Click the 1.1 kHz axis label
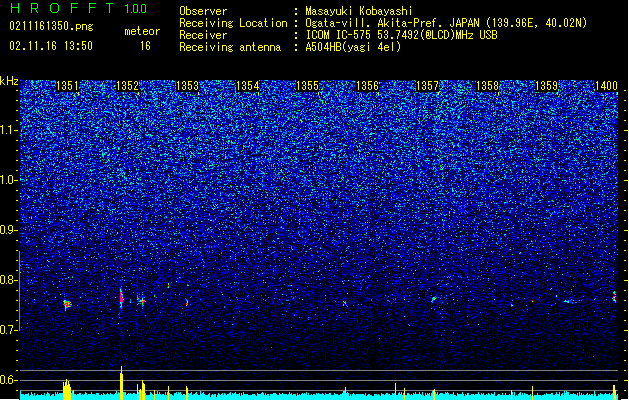 (x=9, y=130)
